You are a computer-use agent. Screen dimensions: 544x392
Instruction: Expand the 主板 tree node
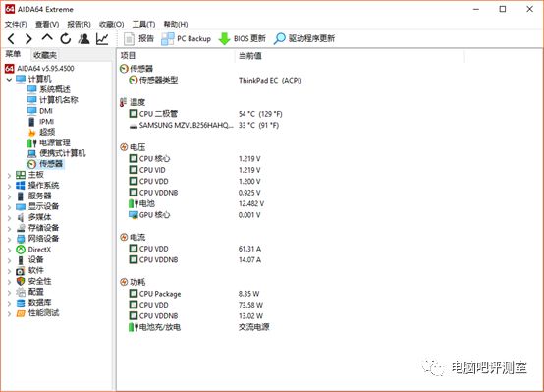tap(9, 176)
